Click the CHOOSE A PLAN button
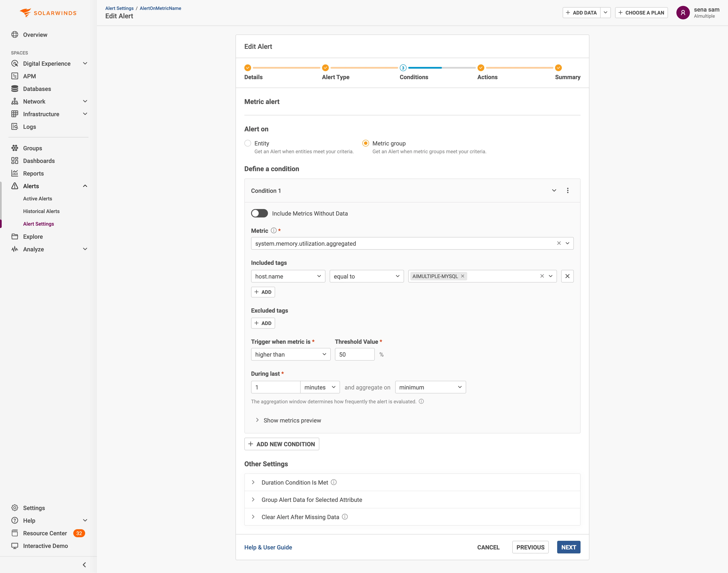 (641, 13)
